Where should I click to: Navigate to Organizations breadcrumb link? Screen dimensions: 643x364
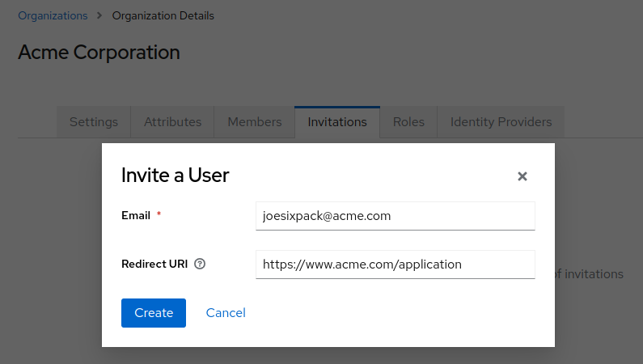[x=53, y=15]
